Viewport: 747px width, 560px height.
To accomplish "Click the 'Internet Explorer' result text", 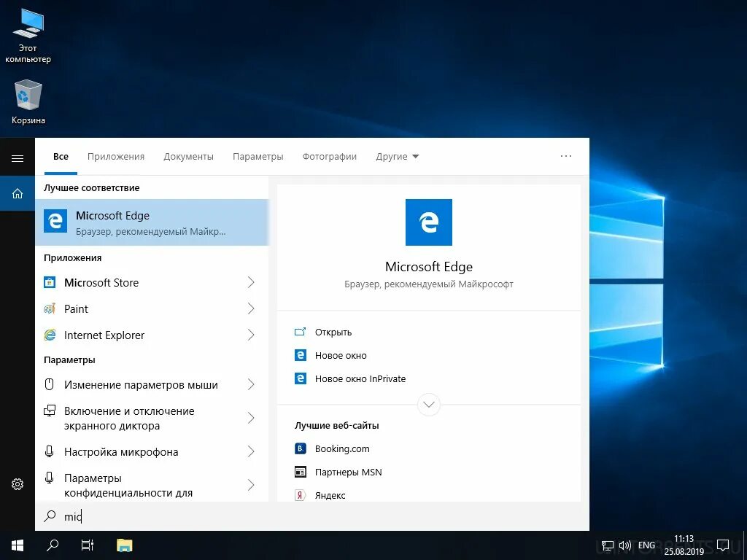I will coord(104,335).
